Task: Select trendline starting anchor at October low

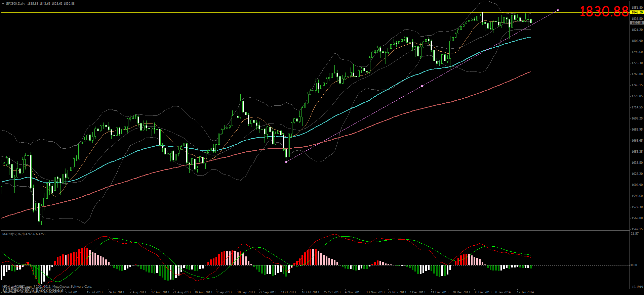Action: [x=286, y=162]
